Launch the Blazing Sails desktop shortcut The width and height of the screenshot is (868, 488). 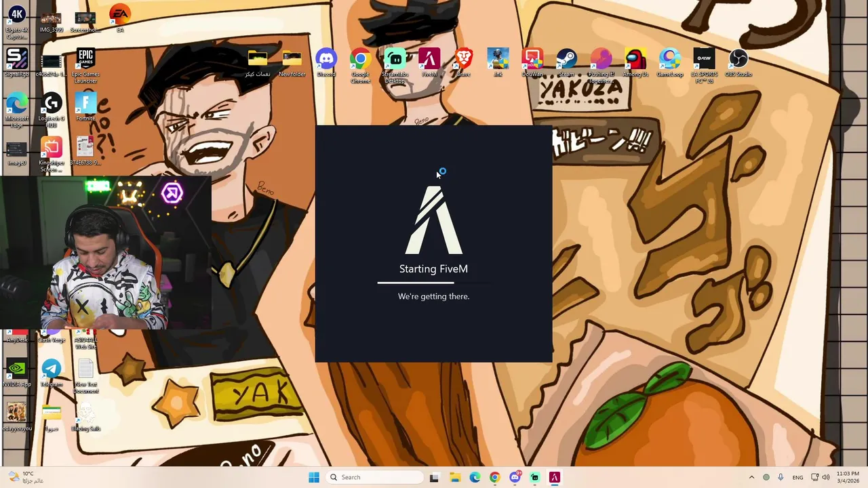click(85, 418)
